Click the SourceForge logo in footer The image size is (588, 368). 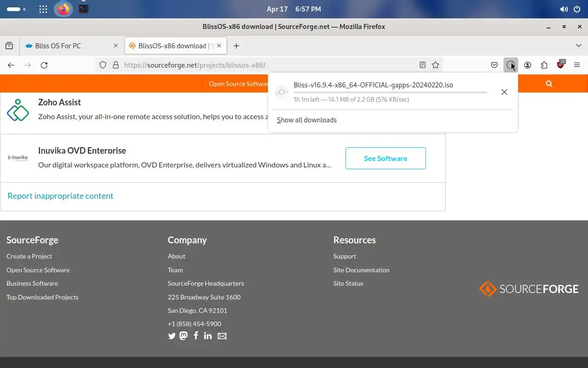[x=529, y=289]
